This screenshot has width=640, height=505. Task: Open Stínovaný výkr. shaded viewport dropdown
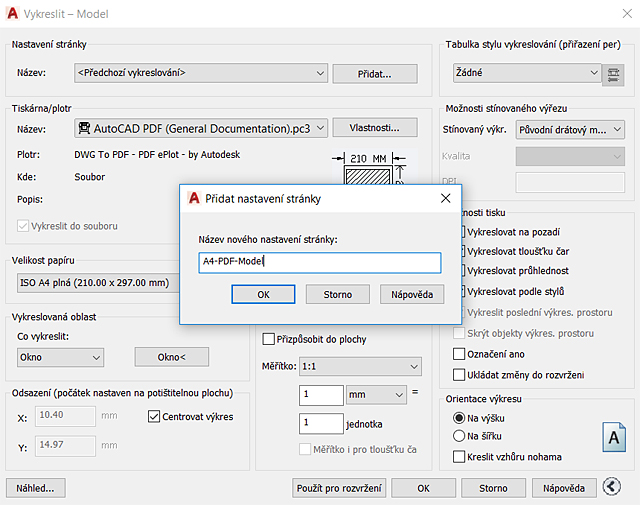[570, 130]
